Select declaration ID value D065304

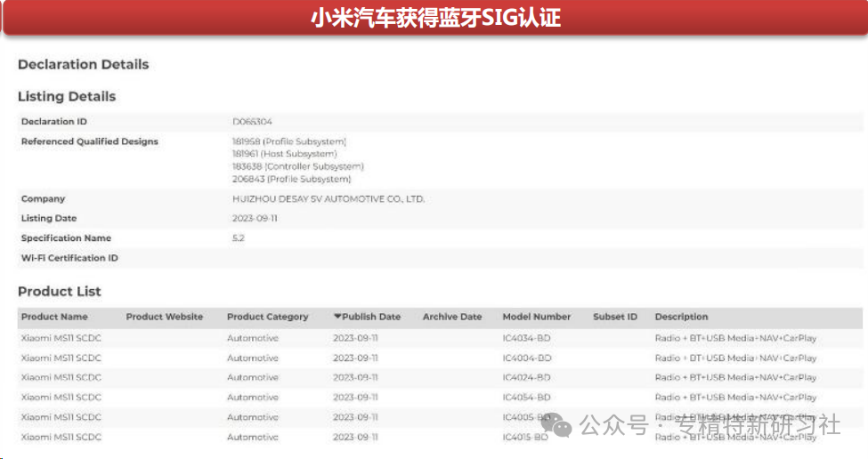click(x=253, y=122)
